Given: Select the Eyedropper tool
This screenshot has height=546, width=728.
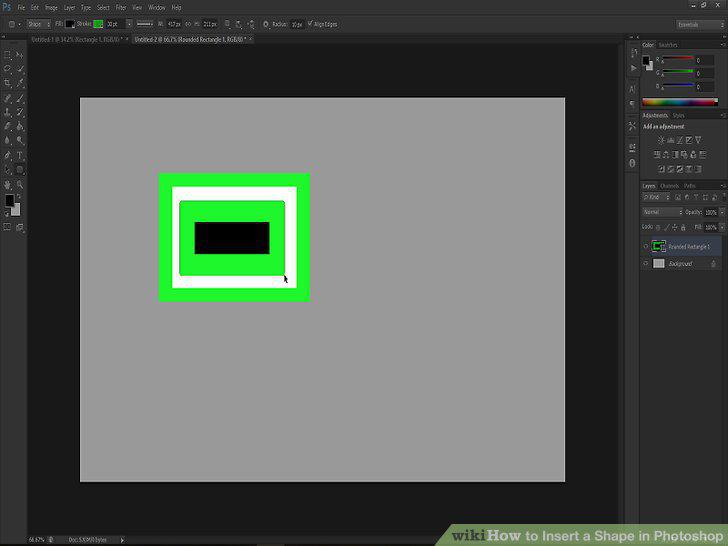Looking at the screenshot, I should click(x=20, y=84).
